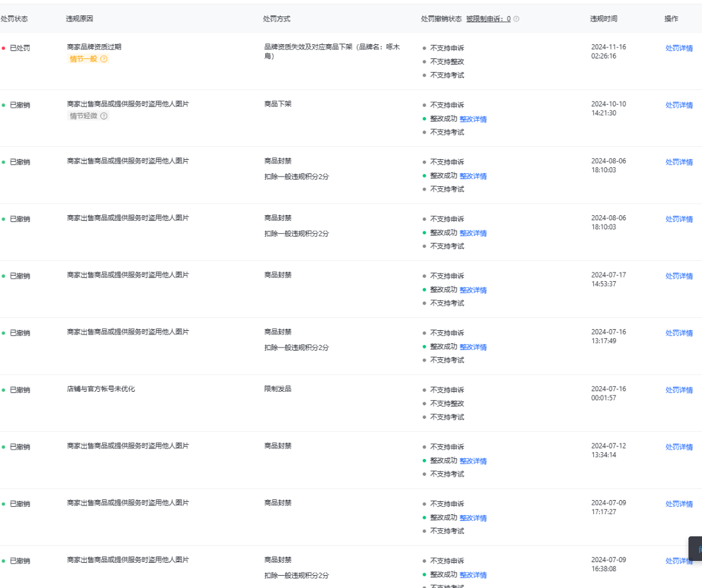The height and width of the screenshot is (588, 702).
Task: Click the red status dot beside 已处罚
Action: tap(3, 48)
